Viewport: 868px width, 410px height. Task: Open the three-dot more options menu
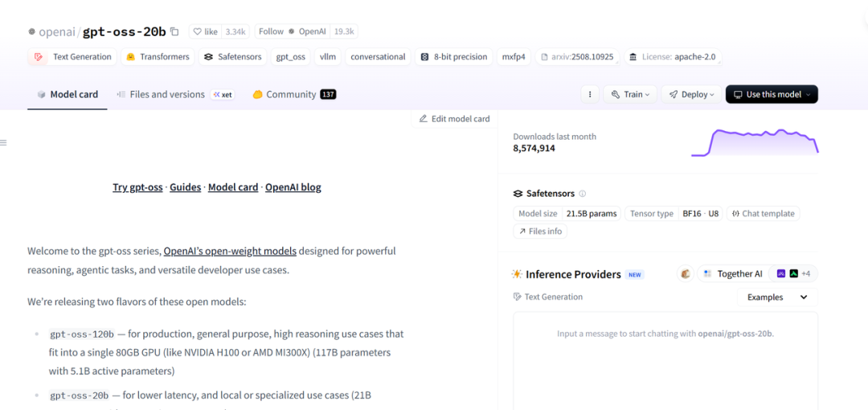590,94
